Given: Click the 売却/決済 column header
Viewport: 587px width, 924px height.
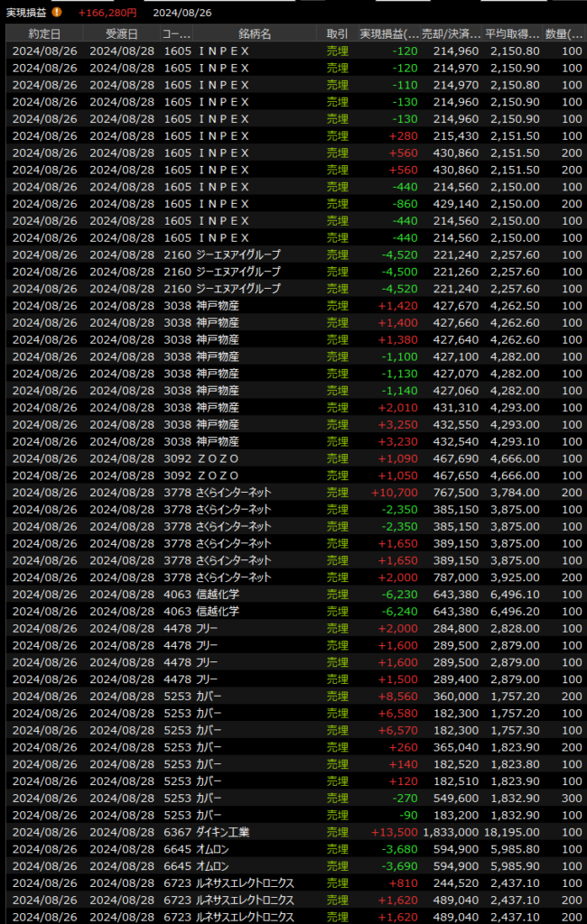Looking at the screenshot, I should point(452,33).
